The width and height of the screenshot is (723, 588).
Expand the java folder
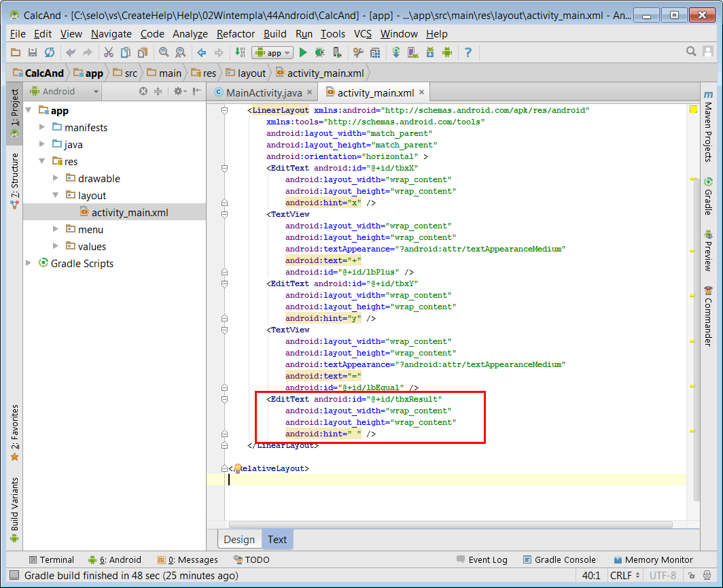pos(42,144)
